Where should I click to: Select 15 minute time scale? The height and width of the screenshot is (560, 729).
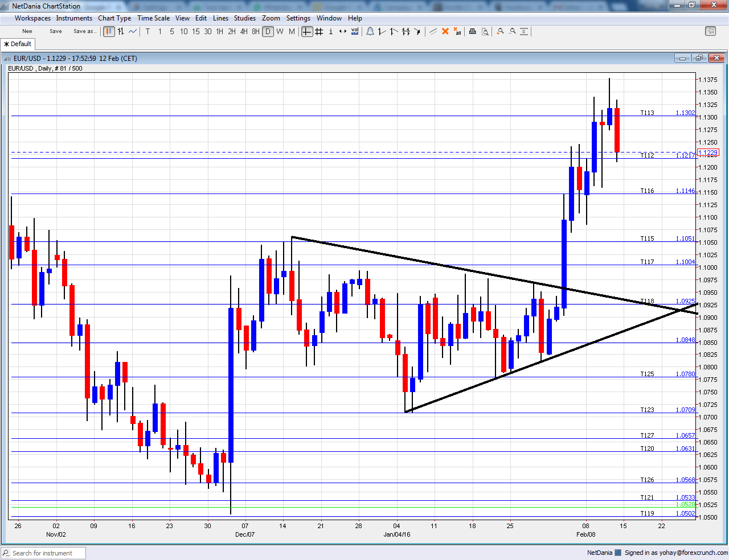click(x=196, y=31)
